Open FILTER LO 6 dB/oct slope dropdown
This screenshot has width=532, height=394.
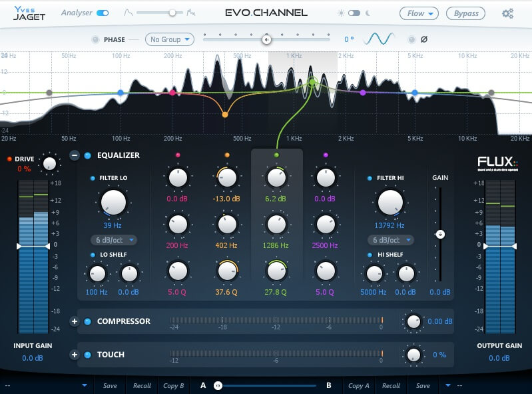pyautogui.click(x=114, y=240)
